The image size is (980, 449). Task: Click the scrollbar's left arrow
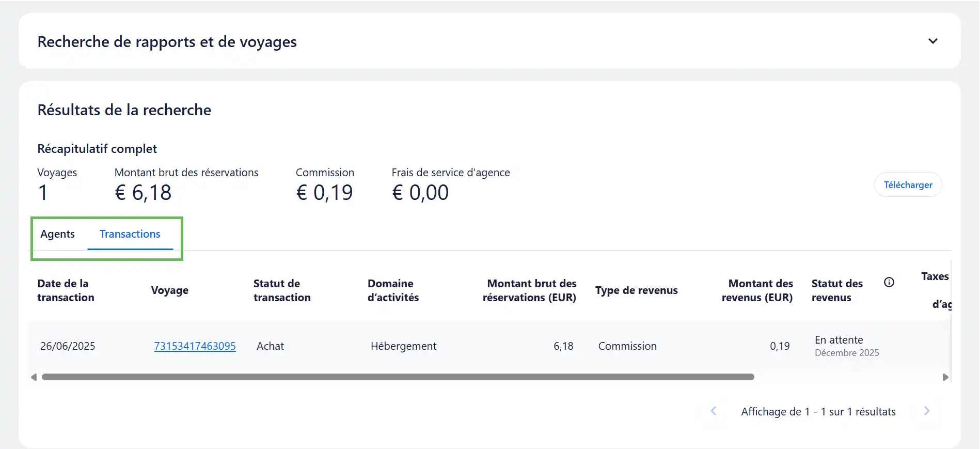pyautogui.click(x=34, y=377)
